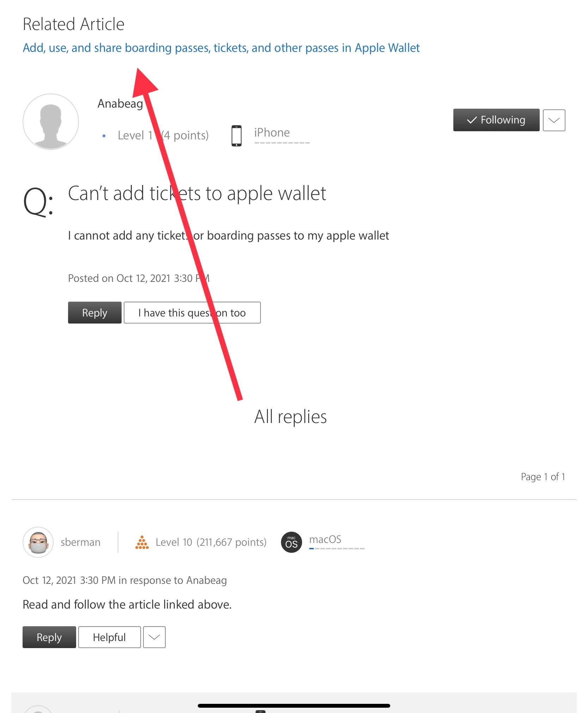Open the iPhone community link
Image resolution: width=588 pixels, height=713 pixels.
[x=272, y=133]
